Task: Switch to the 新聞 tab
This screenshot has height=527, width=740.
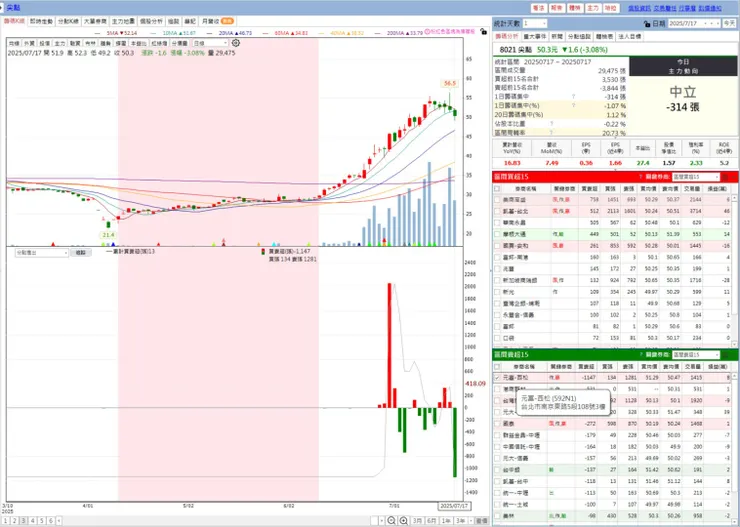Action: pos(557,36)
